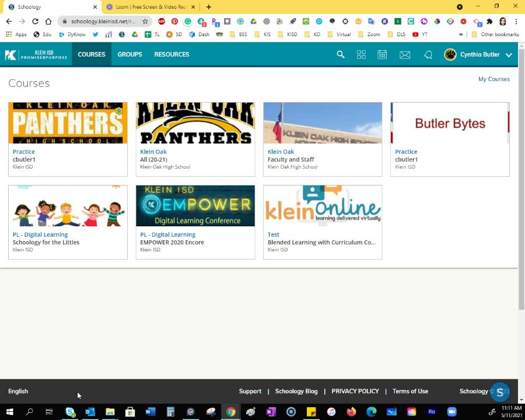Open the Twitter bookmark icon
525x420 pixels.
tap(96, 34)
